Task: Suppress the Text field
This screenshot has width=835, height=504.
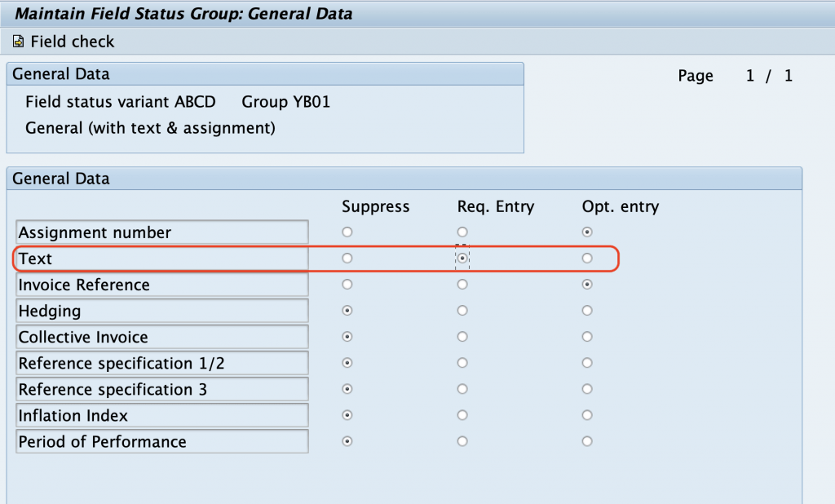Action: tap(347, 258)
